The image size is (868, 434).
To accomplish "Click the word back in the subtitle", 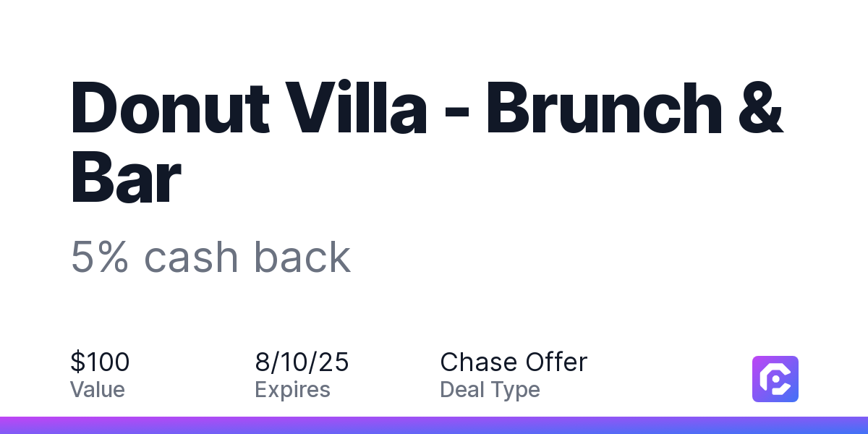I will (302, 257).
